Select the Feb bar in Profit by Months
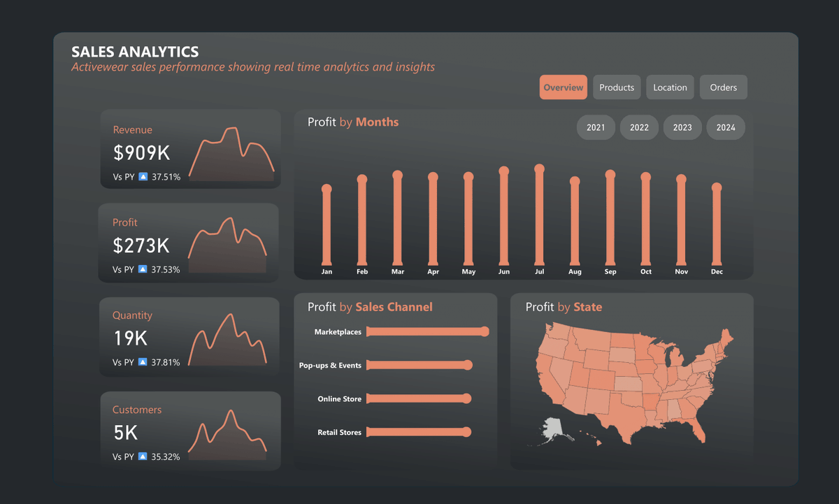 pyautogui.click(x=362, y=221)
